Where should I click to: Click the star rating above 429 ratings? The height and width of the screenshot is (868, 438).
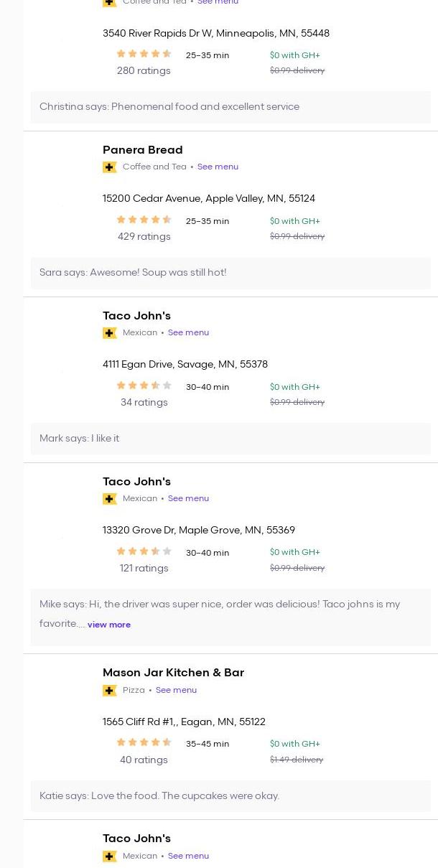click(x=144, y=220)
